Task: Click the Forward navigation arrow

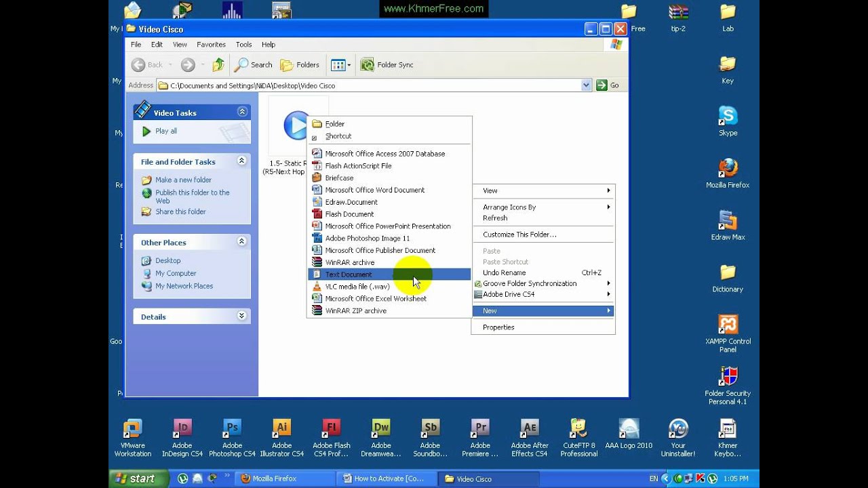Action: tap(188, 65)
